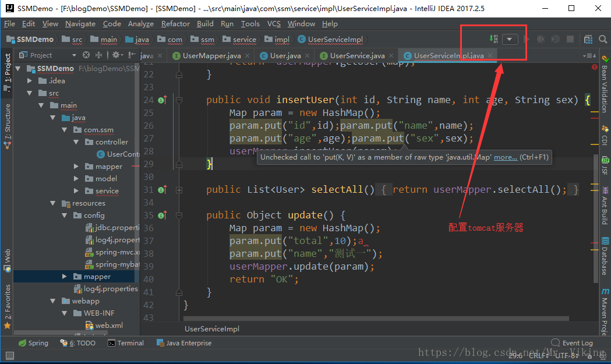The height and width of the screenshot is (364, 611).
Task: Expand the model folder node
Action: [76, 178]
